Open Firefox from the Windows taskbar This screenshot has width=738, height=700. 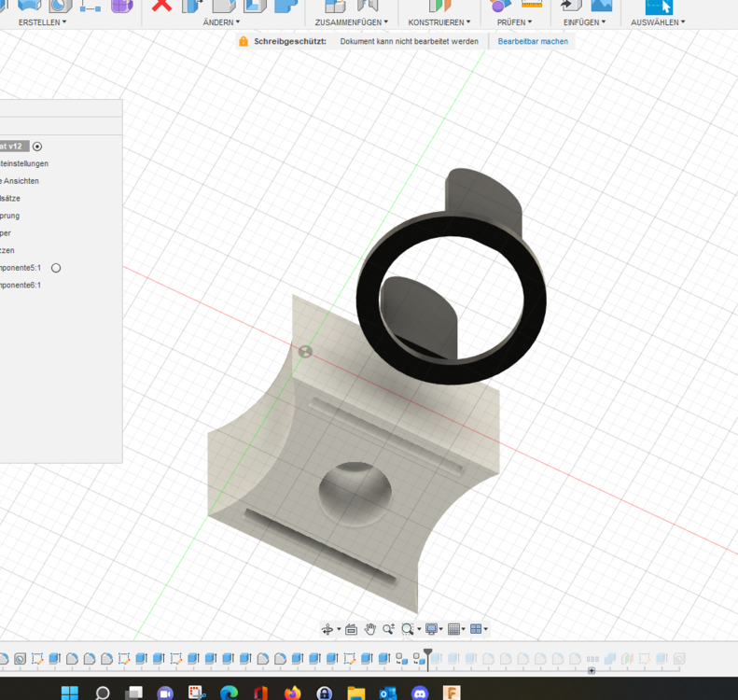(x=292, y=693)
